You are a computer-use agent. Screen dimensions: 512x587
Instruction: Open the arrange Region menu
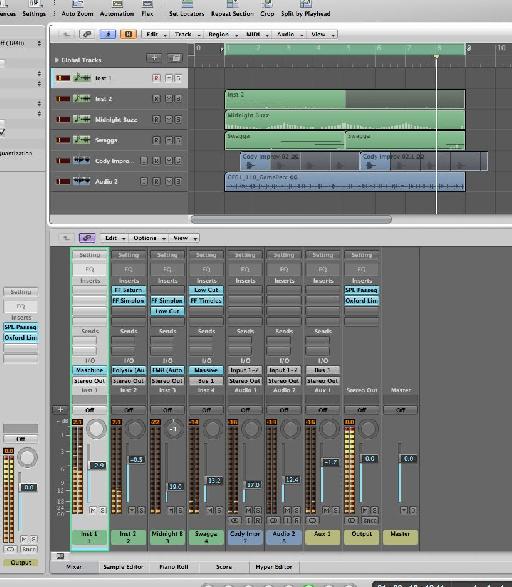[222, 34]
